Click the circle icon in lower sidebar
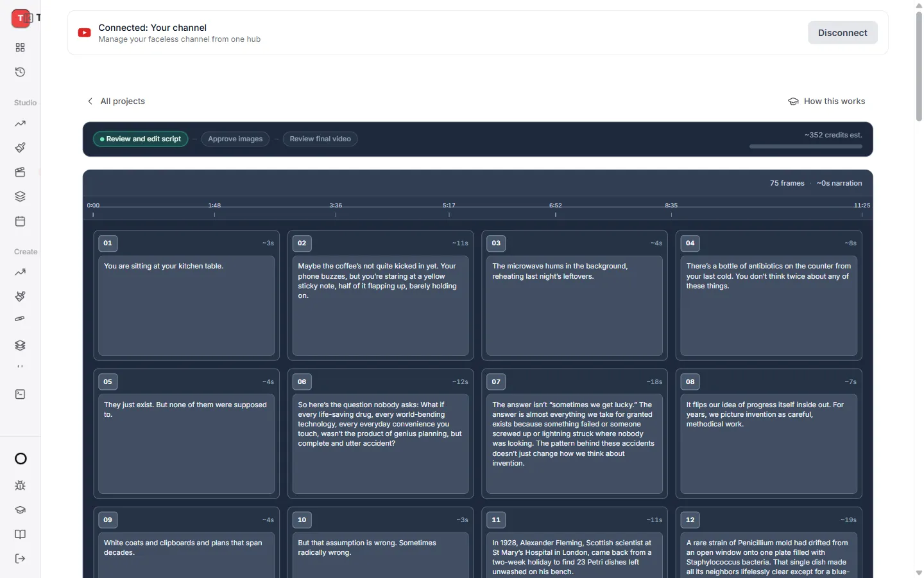Viewport: 924px width, 578px height. pyautogui.click(x=21, y=459)
